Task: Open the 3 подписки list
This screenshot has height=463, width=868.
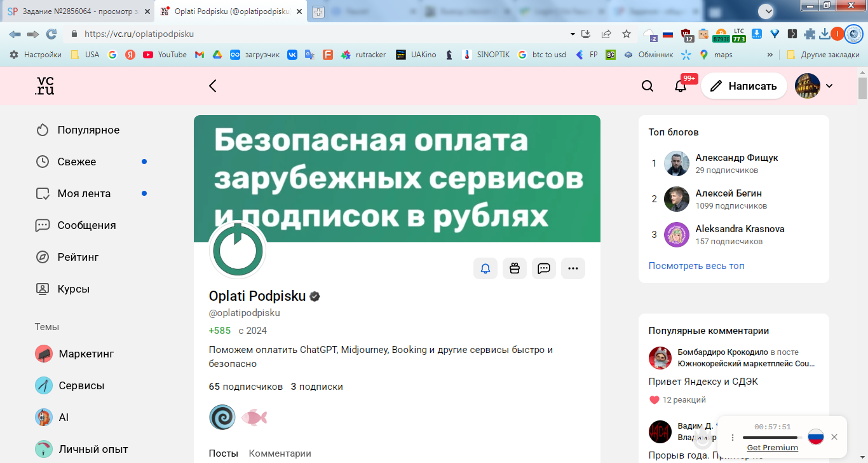Action: pyautogui.click(x=317, y=387)
